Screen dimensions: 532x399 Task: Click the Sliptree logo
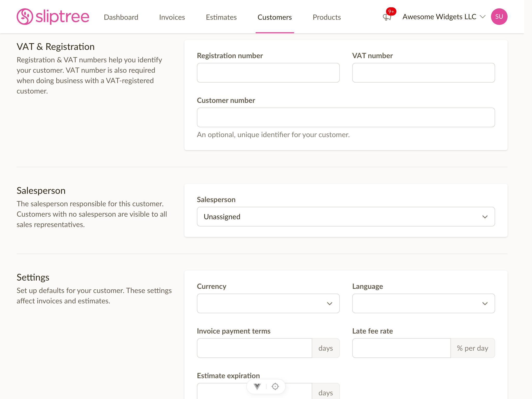click(x=53, y=17)
